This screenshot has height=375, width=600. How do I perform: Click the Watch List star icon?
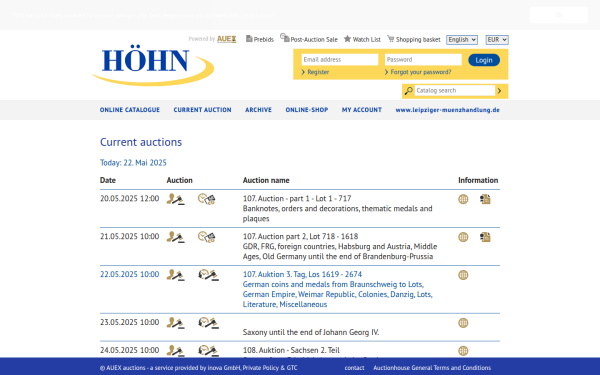click(x=347, y=39)
